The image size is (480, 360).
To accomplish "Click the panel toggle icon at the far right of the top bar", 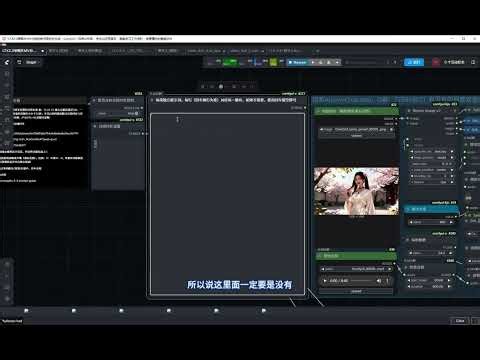I will [473, 62].
